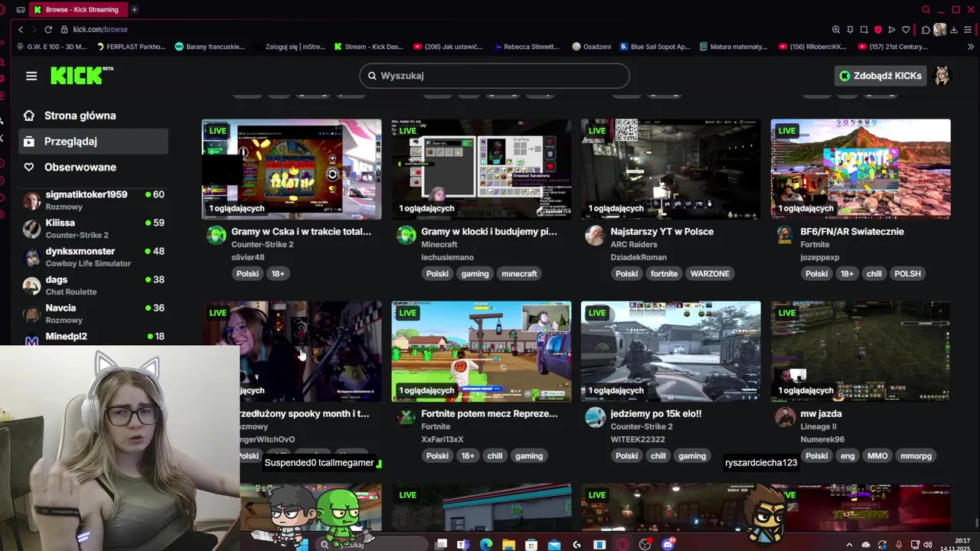
Task: Open Microsoft Teams from the taskbar
Action: pos(462,544)
